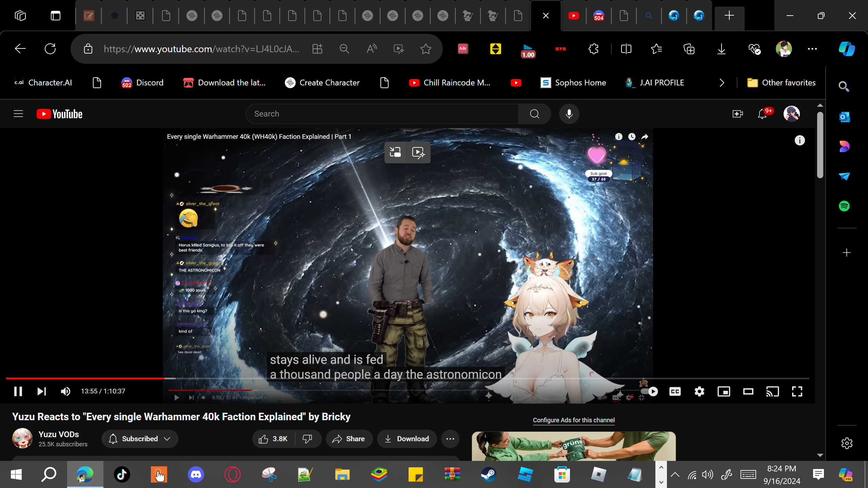Switch to the Discord 504 tab
This screenshot has height=488, width=868.
[x=599, y=16]
